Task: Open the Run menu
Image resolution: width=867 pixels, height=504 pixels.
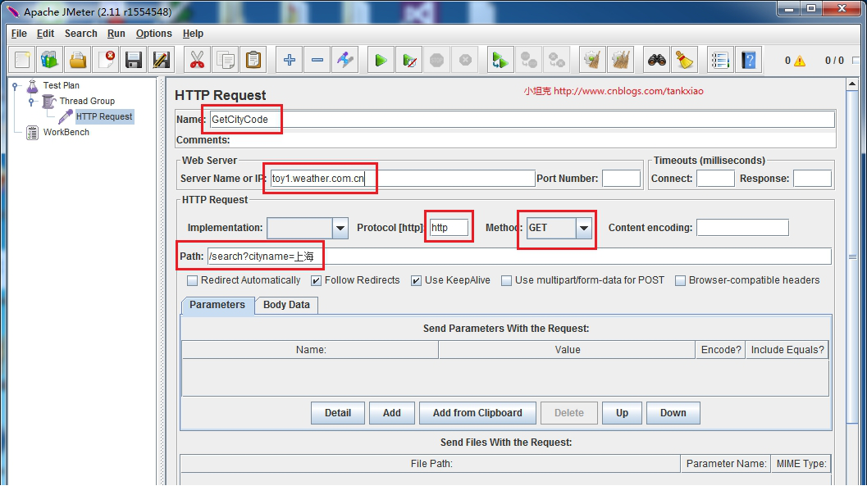Action: coord(116,33)
